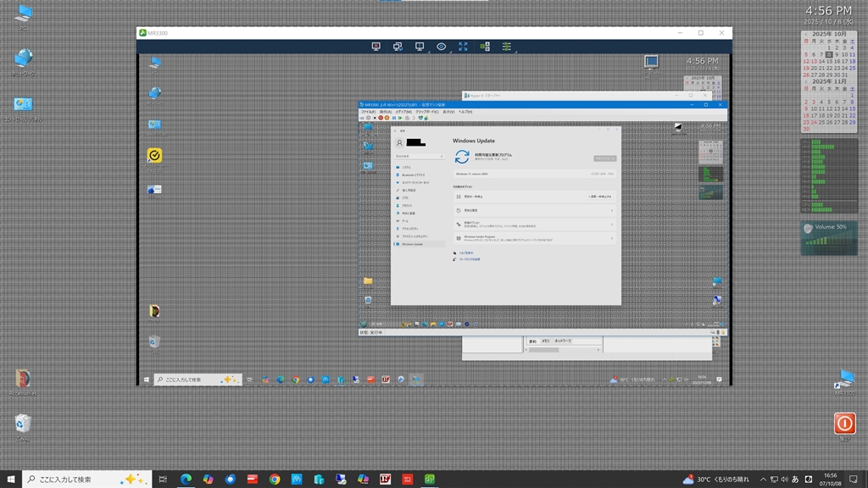Viewport: 868px width, 488px height.
Task: Click the switch monitors icon in remote toolbar
Action: click(x=398, y=47)
